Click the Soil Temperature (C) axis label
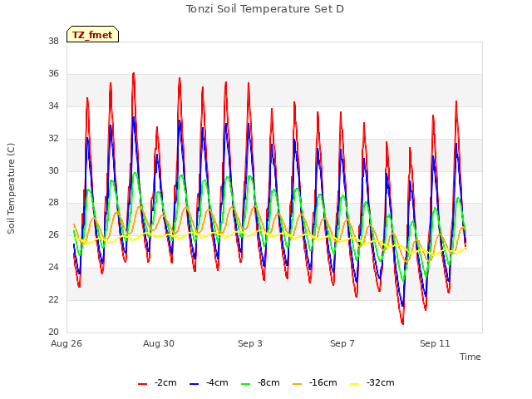532x399 pixels. pos(11,189)
